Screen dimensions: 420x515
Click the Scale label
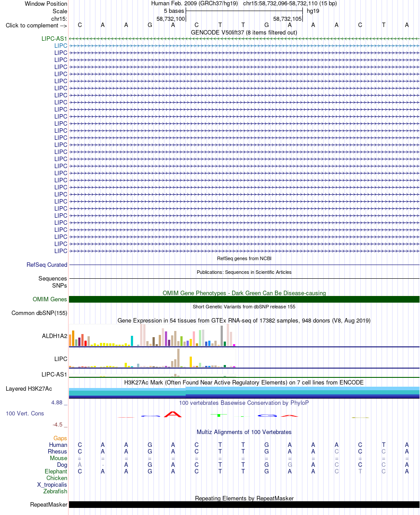(x=60, y=11)
